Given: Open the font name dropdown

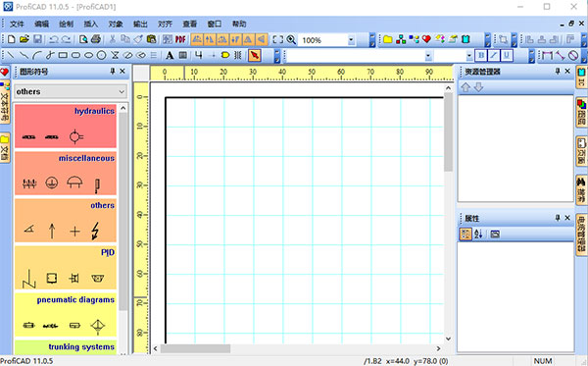Looking at the screenshot, I should [x=428, y=56].
